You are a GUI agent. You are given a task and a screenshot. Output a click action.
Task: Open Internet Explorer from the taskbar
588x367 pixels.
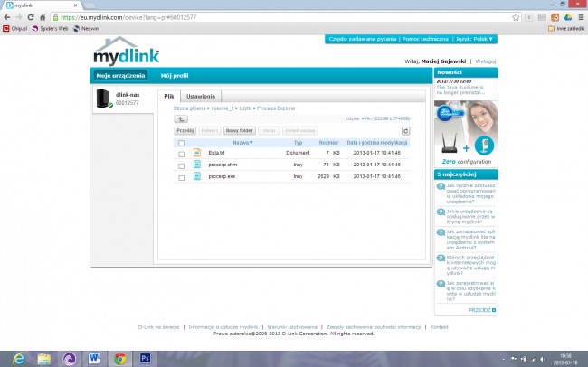click(18, 359)
